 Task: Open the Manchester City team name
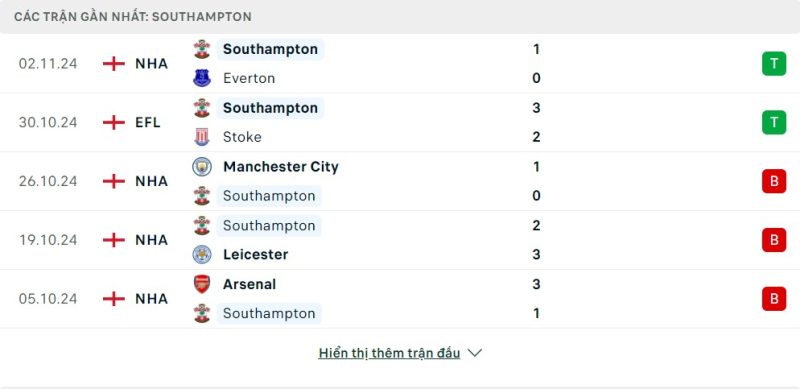pos(281,167)
